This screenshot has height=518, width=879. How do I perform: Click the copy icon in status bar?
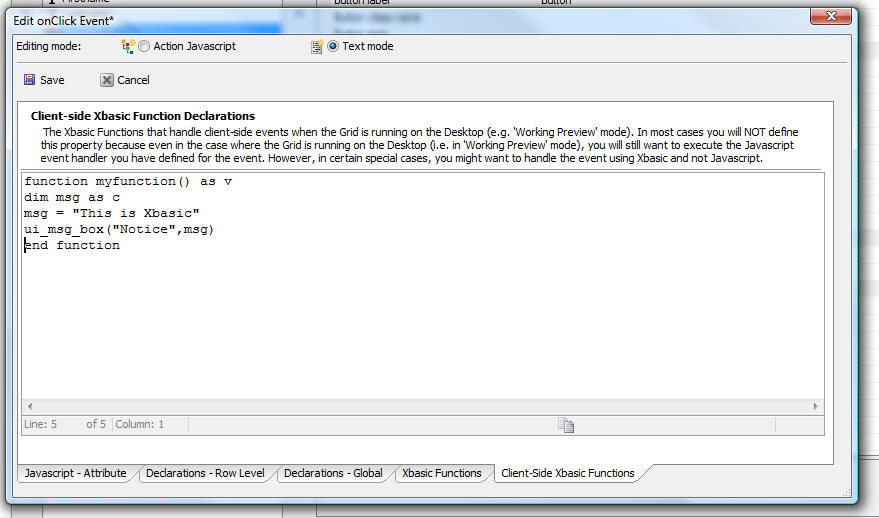[566, 425]
